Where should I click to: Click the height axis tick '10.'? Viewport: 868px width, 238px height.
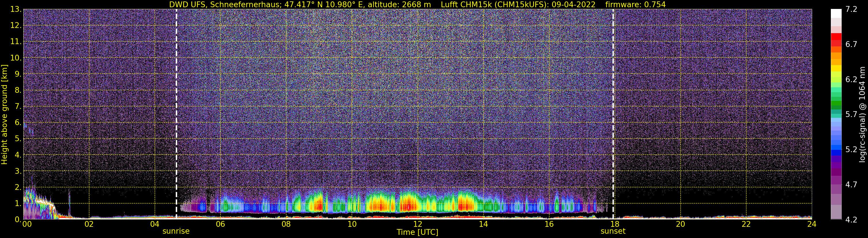pyautogui.click(x=16, y=58)
